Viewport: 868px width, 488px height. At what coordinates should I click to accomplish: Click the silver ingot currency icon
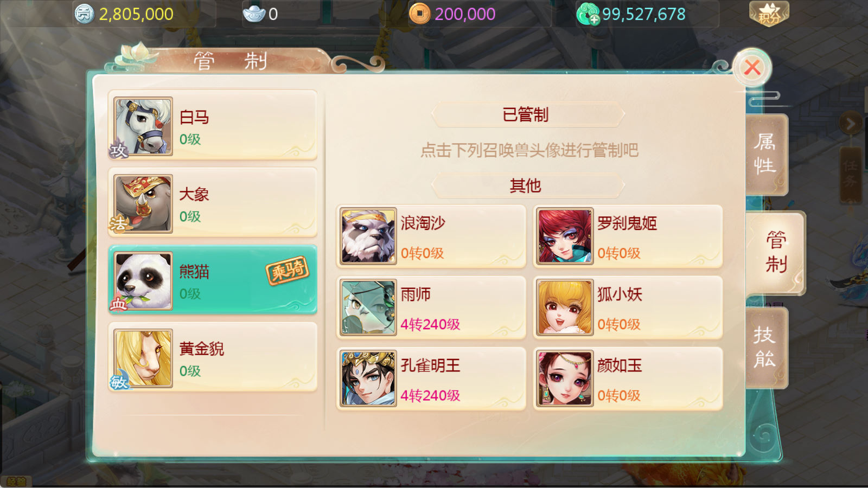tap(254, 14)
